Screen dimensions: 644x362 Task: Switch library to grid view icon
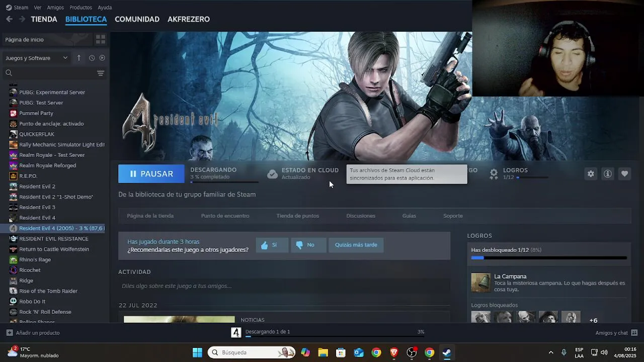pyautogui.click(x=101, y=39)
